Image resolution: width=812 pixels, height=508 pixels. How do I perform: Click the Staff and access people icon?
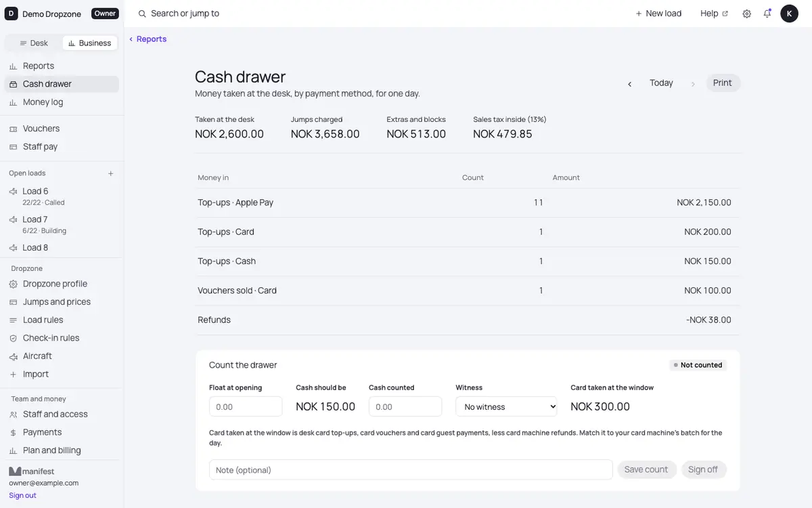13,415
